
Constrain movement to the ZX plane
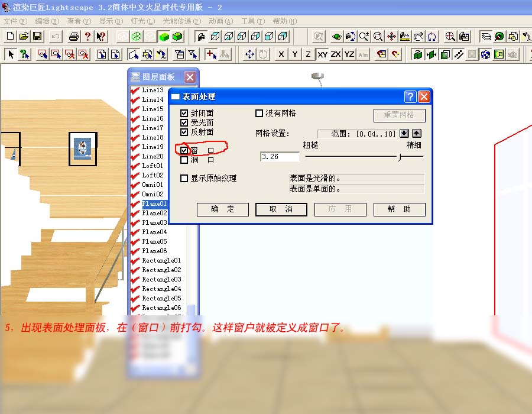pyautogui.click(x=336, y=54)
